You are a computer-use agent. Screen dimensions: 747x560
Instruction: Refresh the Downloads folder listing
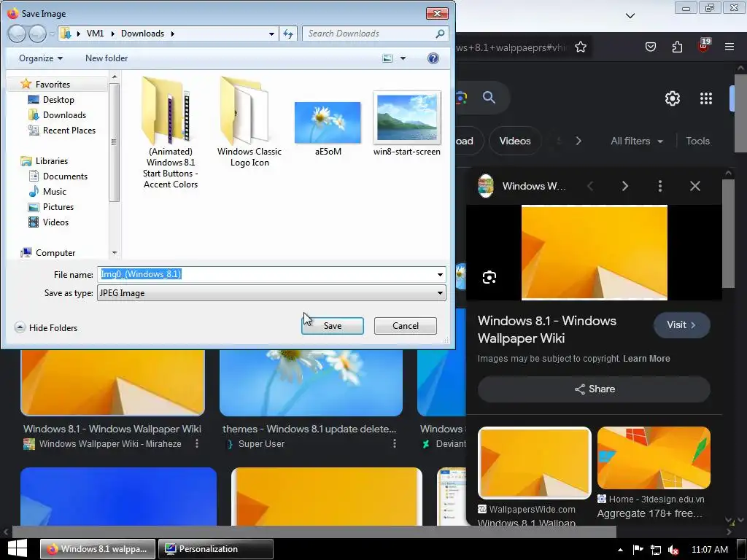click(x=288, y=34)
